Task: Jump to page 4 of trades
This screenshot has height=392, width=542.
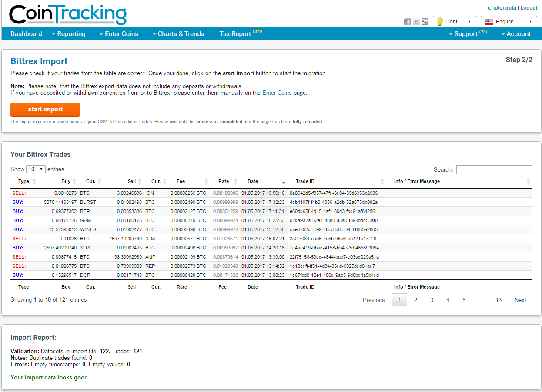Action: pos(448,300)
